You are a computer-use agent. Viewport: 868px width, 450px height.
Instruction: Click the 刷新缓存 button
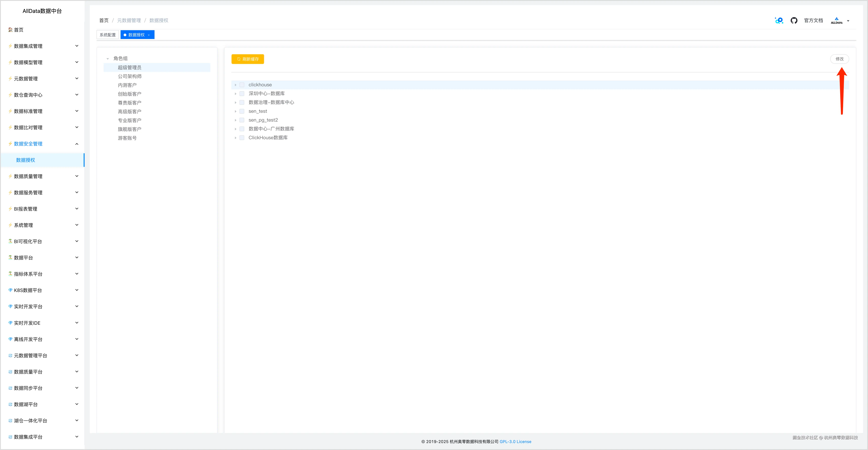click(x=248, y=59)
